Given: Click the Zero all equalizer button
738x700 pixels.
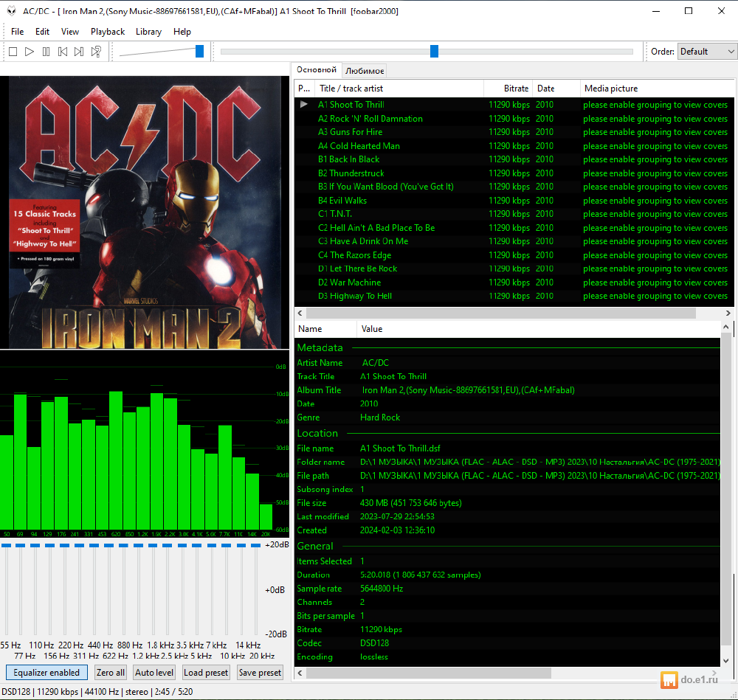Looking at the screenshot, I should [x=111, y=673].
